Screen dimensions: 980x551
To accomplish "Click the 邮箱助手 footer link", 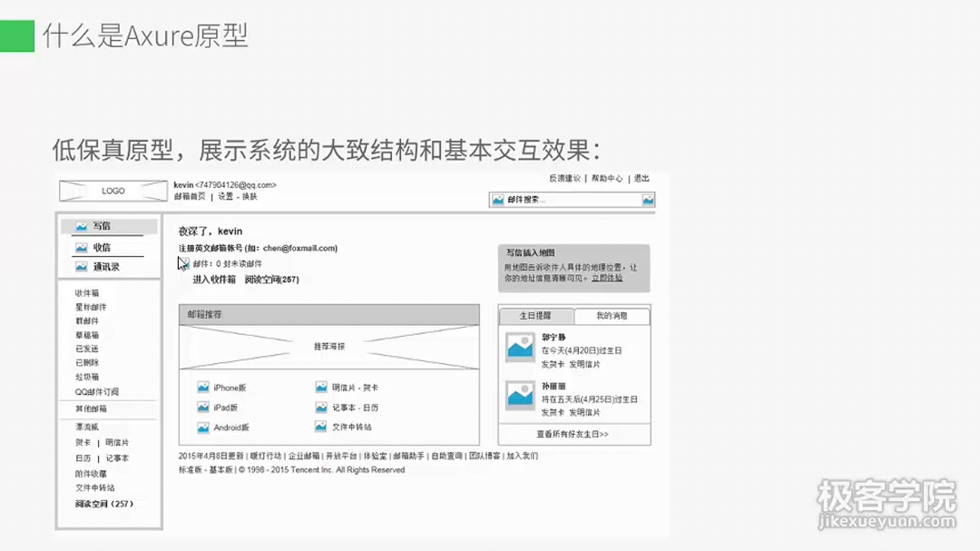I will pos(408,456).
